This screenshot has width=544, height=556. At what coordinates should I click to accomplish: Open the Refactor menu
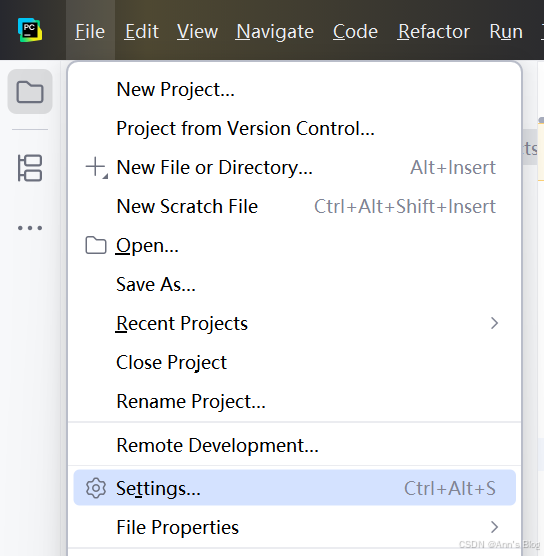434,32
